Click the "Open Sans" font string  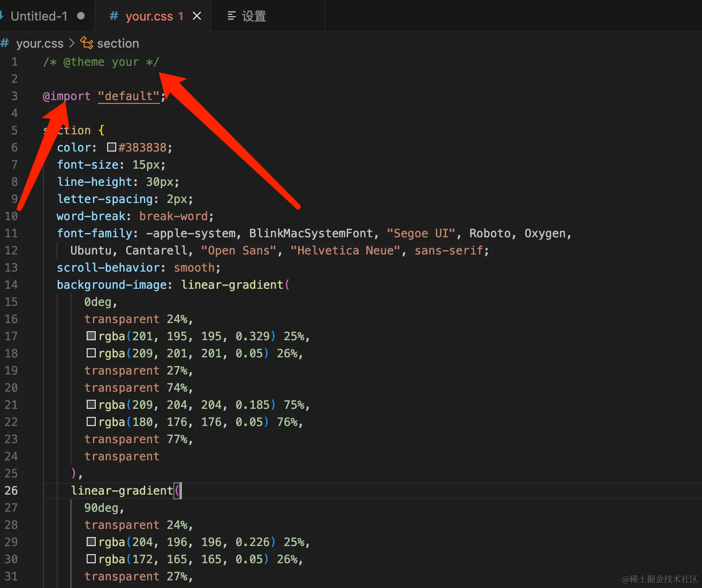239,251
